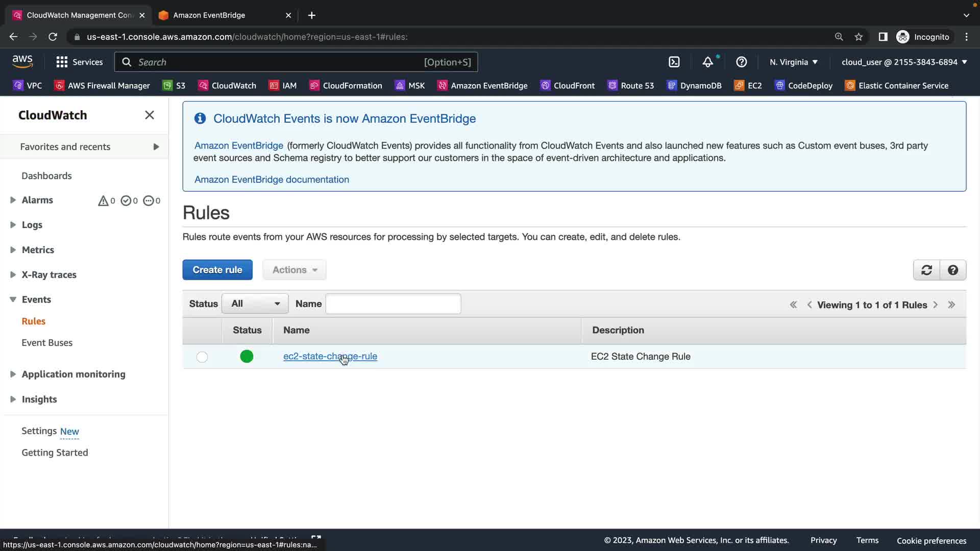Click the rules help question icon
Viewport: 980px width, 551px height.
(x=952, y=270)
